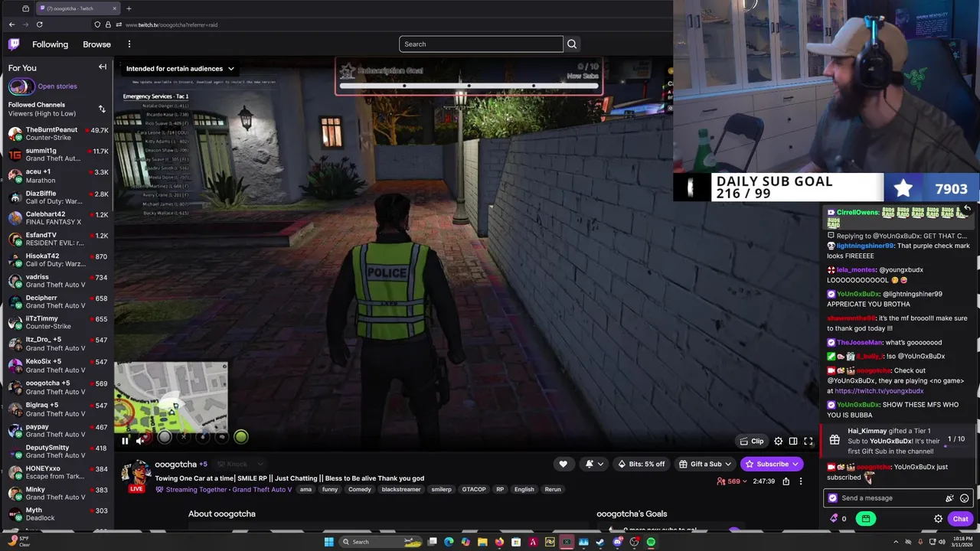Open chat settings gear
The image size is (980, 551).
point(938,519)
